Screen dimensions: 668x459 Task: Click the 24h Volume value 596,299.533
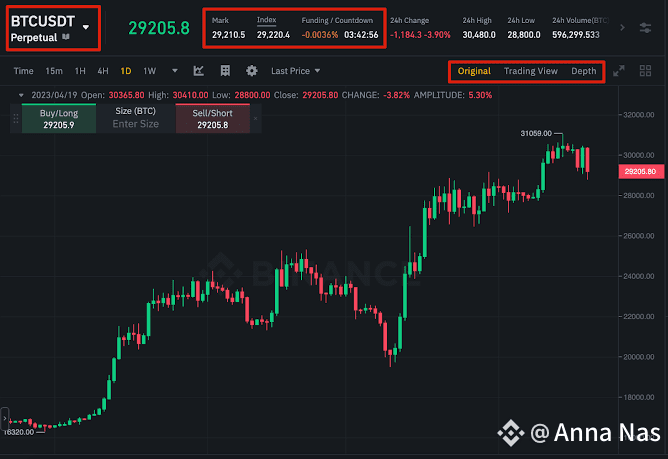point(576,35)
